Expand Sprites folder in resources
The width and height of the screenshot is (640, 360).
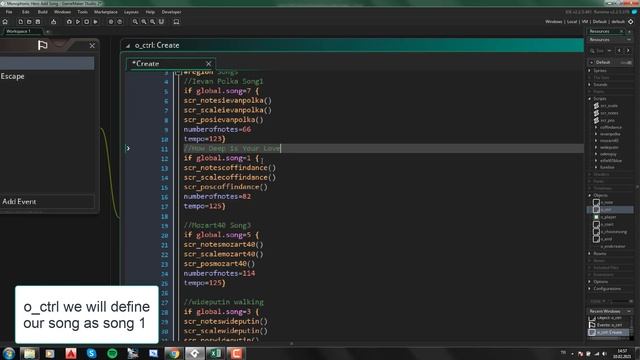[x=589, y=71]
